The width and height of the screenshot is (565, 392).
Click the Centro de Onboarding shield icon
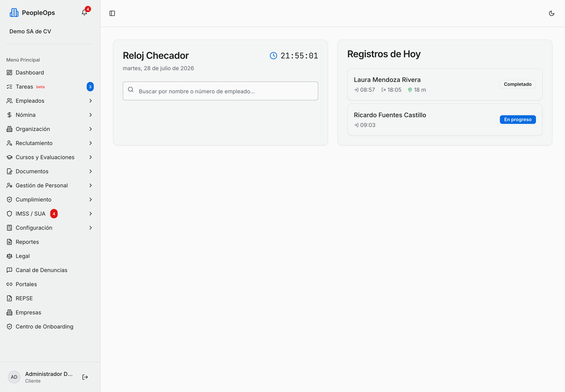tap(9, 327)
